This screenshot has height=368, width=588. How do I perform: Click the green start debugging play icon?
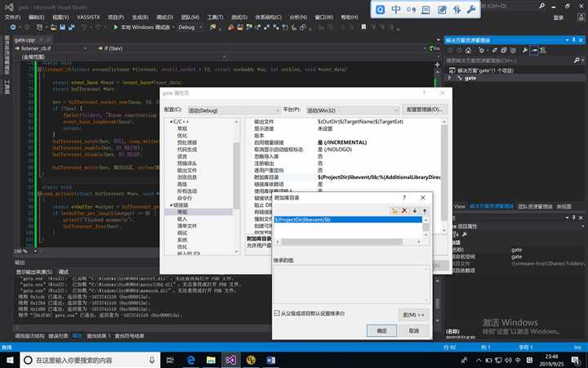click(115, 27)
